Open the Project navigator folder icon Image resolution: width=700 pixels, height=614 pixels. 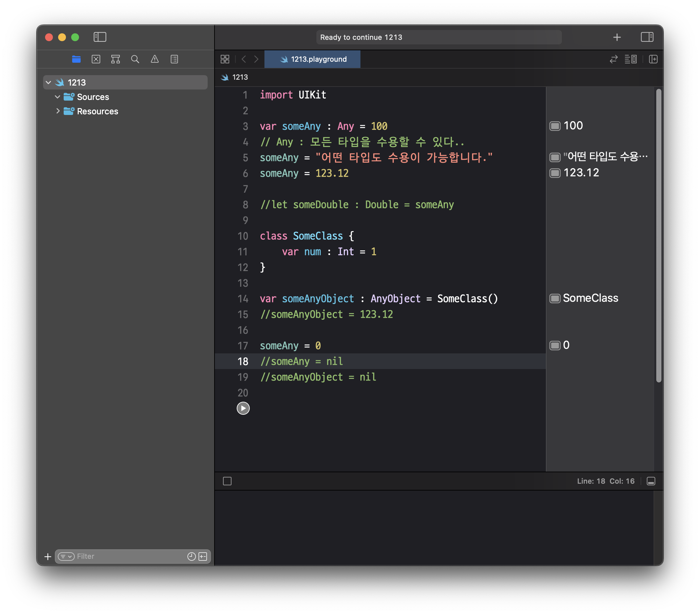click(x=76, y=59)
